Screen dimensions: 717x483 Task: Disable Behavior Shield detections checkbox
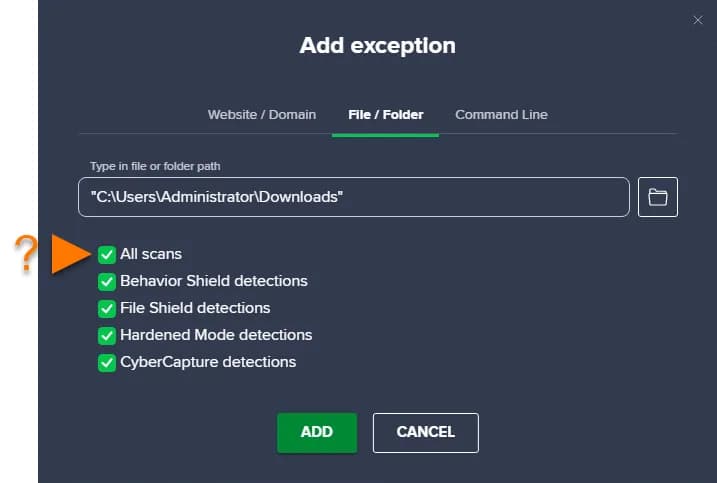click(x=107, y=282)
